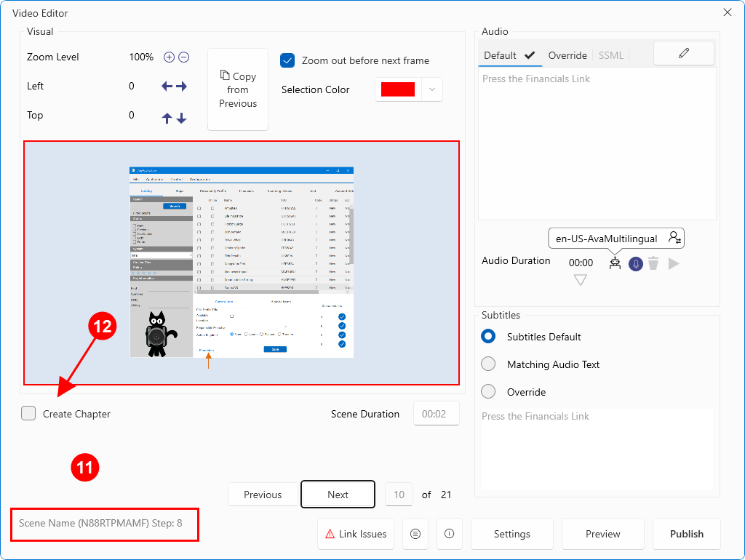The height and width of the screenshot is (560, 745).
Task: Switch to the Default audio tab
Action: pyautogui.click(x=508, y=55)
